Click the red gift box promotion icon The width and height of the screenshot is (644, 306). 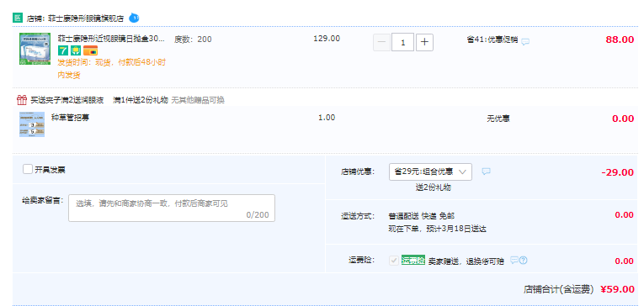[22, 100]
